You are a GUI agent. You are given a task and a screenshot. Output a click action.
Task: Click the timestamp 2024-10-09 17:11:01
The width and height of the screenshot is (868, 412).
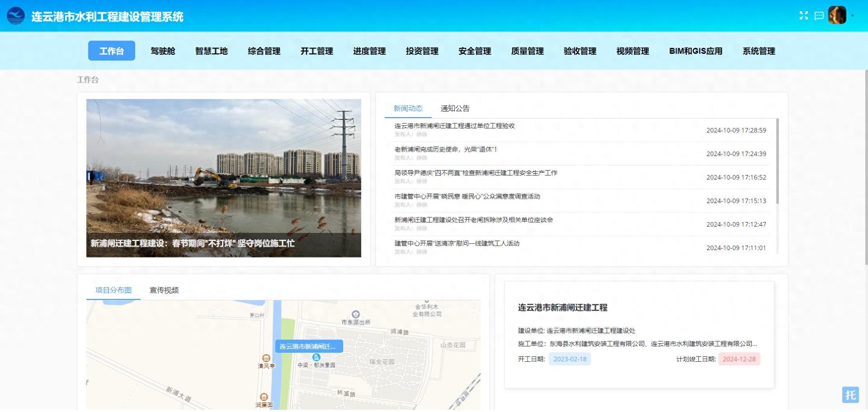[736, 248]
